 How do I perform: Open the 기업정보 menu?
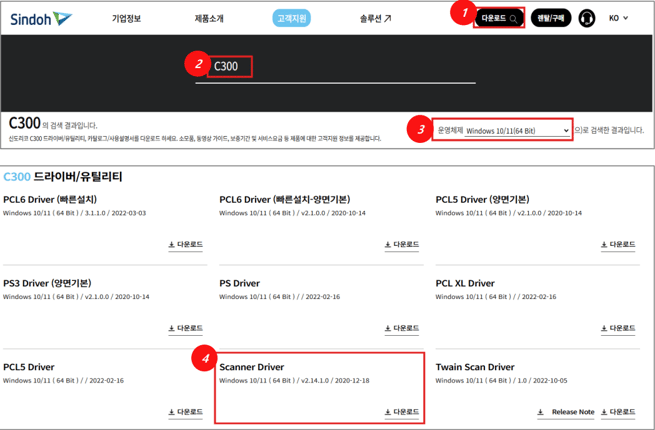point(126,18)
